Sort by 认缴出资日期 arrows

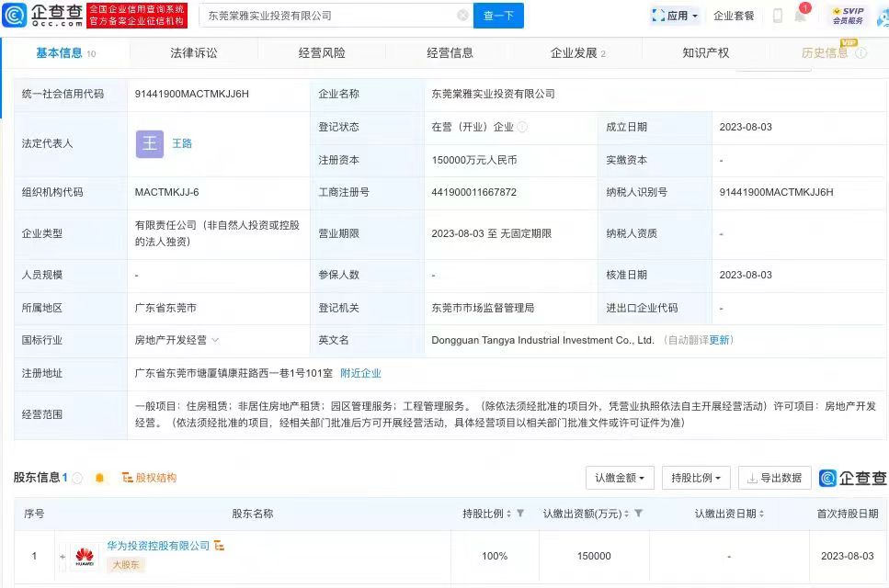coord(761,514)
